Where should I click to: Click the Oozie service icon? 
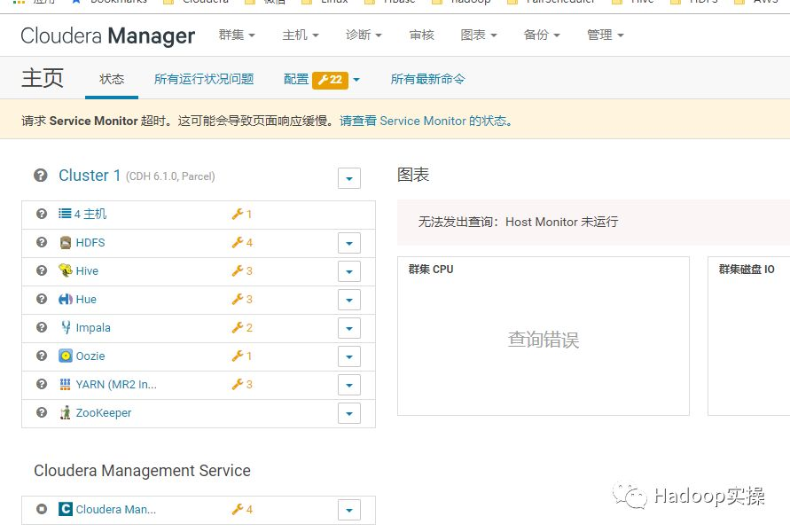pyautogui.click(x=66, y=356)
